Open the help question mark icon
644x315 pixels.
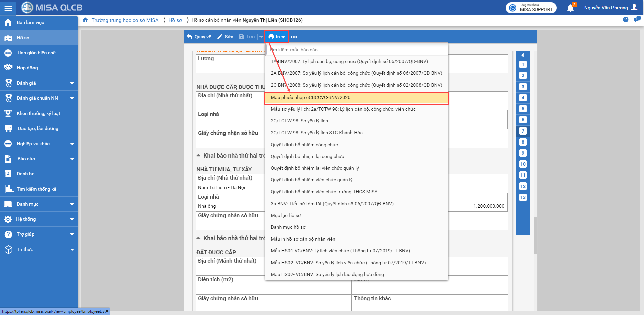[625, 20]
